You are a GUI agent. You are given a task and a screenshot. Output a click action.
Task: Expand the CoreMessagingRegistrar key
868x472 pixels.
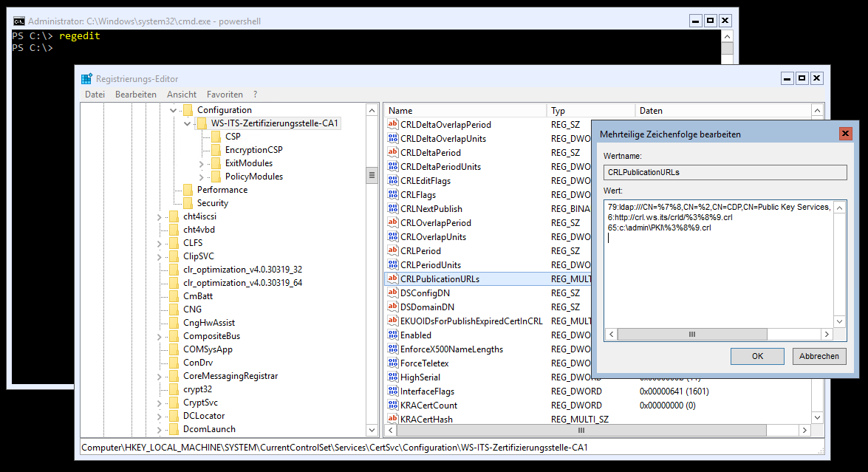click(x=160, y=376)
